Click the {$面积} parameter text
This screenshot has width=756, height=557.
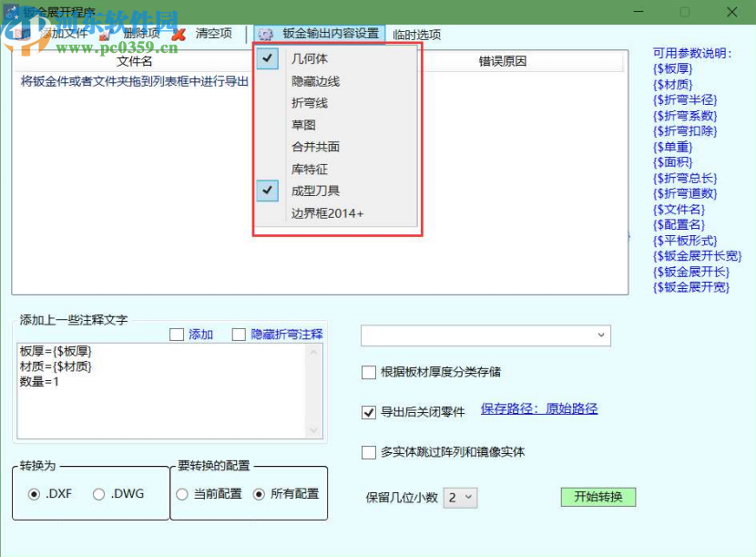[x=672, y=162]
